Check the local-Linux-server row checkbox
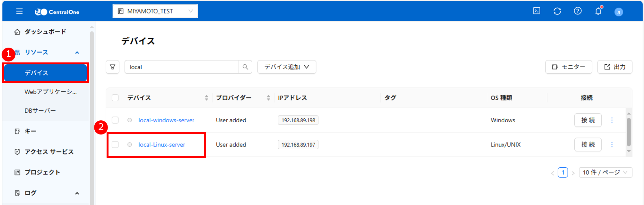This screenshot has height=205, width=644. click(x=115, y=144)
